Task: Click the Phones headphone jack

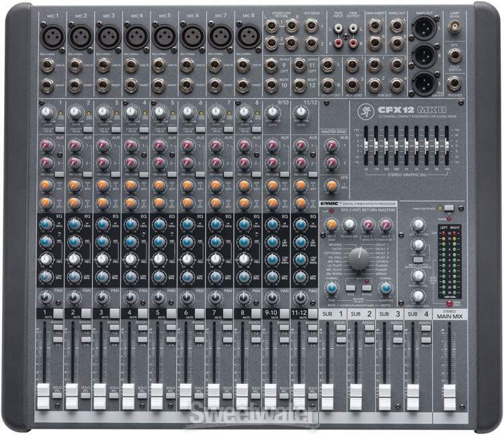Action: pos(454,84)
